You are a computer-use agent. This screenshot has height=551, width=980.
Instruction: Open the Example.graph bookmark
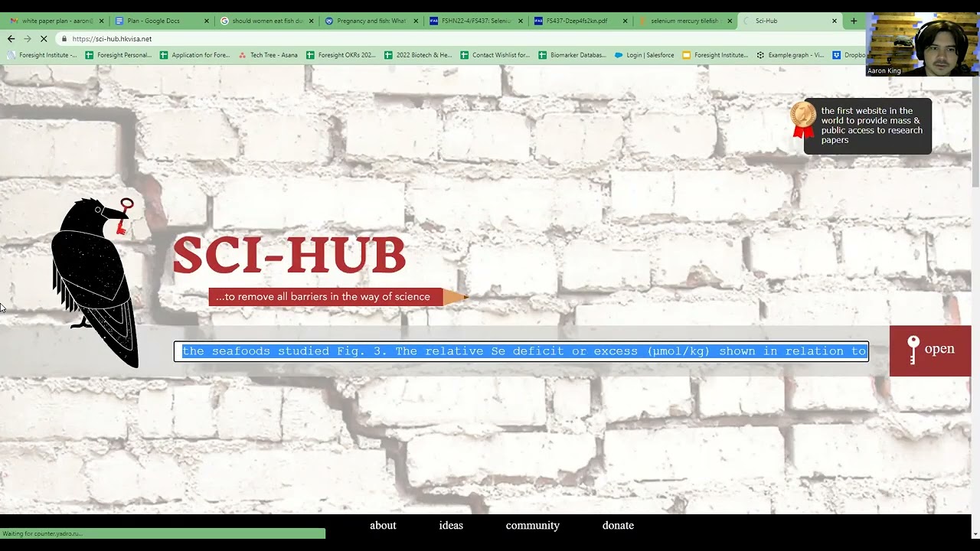[x=790, y=55]
